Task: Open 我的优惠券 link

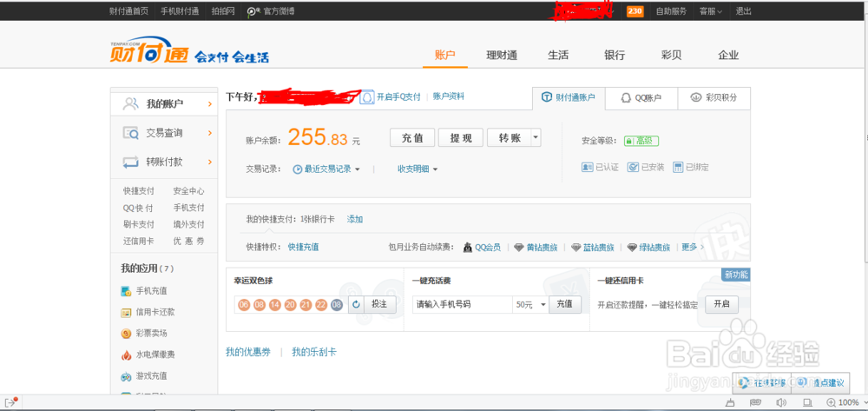Action: point(248,352)
